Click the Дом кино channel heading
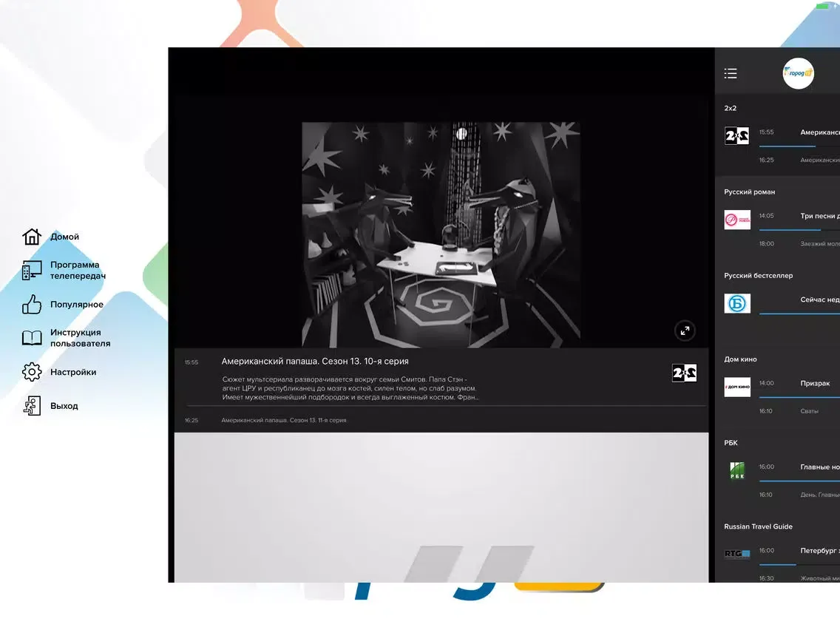This screenshot has width=840, height=630. coord(740,359)
